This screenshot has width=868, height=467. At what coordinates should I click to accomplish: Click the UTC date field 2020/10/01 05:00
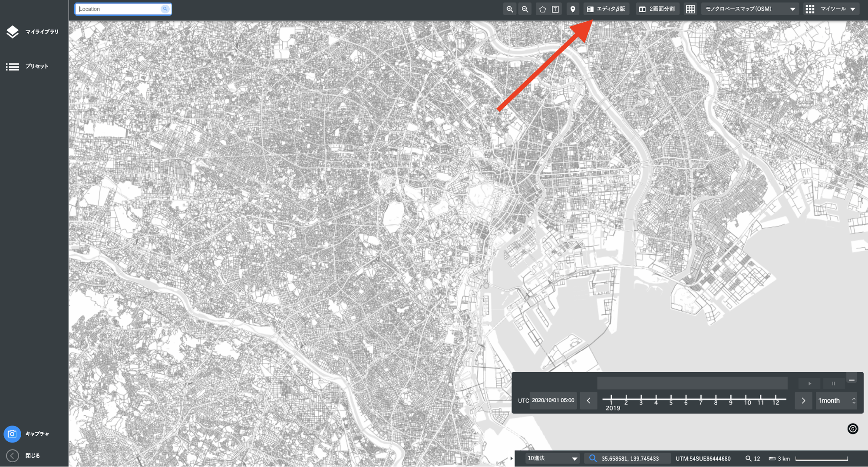point(553,401)
